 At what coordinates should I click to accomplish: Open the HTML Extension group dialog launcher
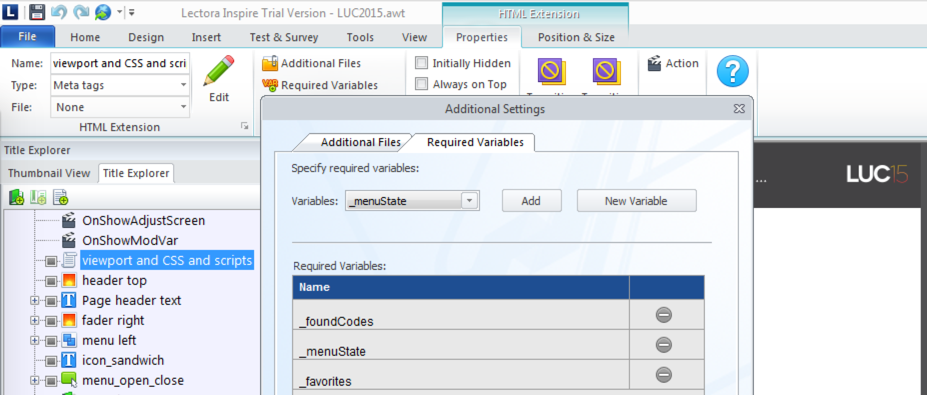click(x=244, y=127)
